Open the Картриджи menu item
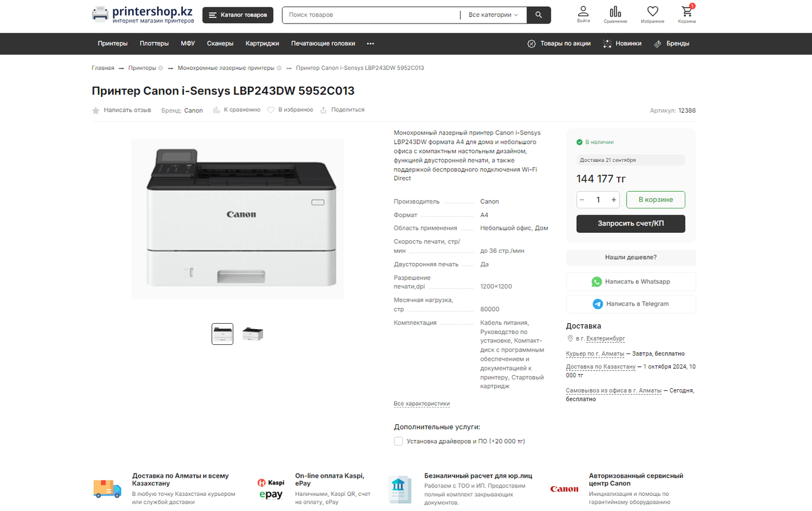The width and height of the screenshot is (812, 511). [262, 44]
